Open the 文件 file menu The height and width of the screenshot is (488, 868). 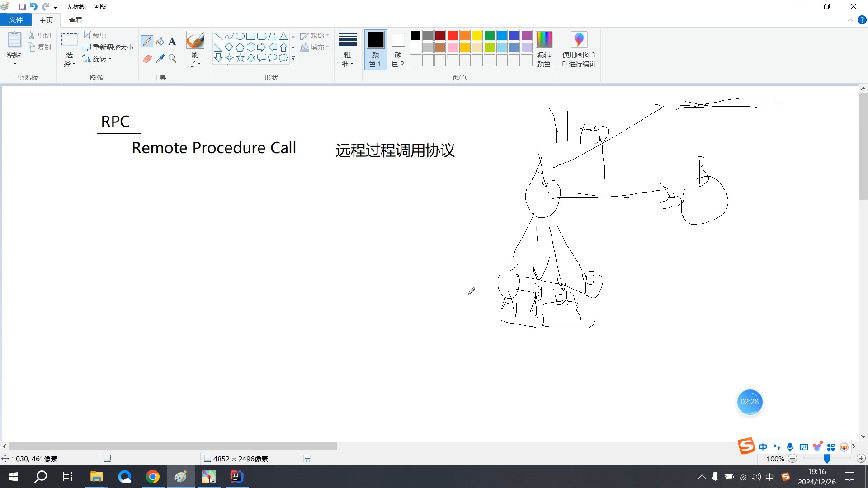(15, 20)
